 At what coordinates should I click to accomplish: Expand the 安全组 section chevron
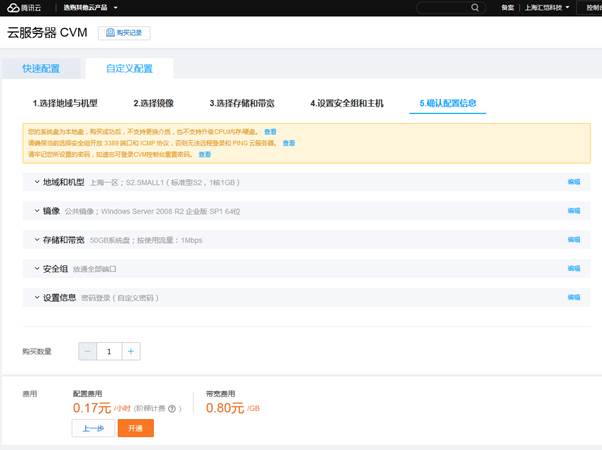pos(35,269)
